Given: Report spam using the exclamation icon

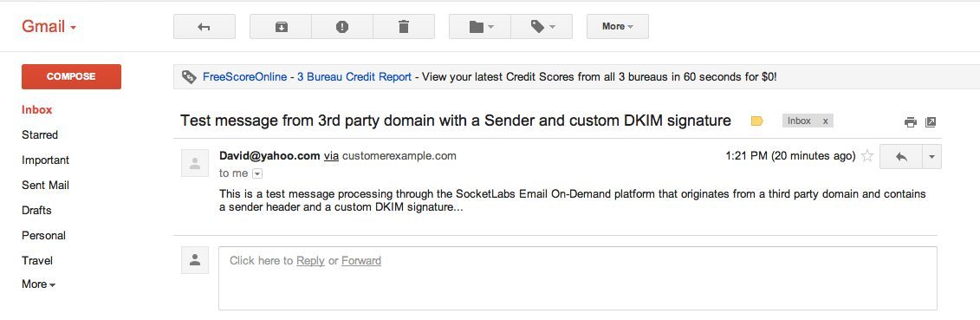Looking at the screenshot, I should (x=342, y=27).
